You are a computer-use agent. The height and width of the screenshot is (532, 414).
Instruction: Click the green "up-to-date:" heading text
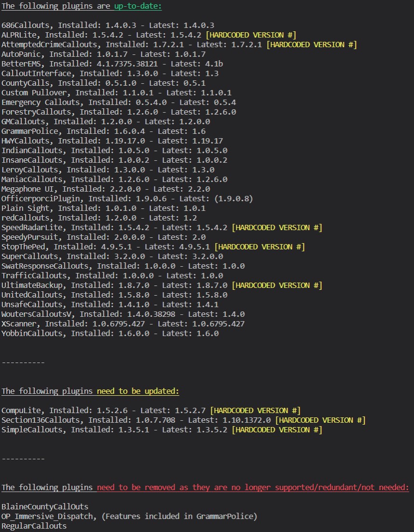(138, 6)
